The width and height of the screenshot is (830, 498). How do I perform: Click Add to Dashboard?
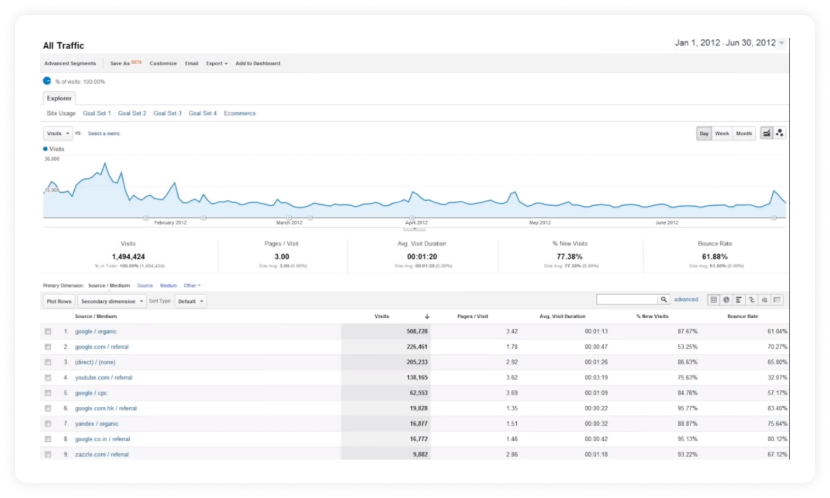258,64
